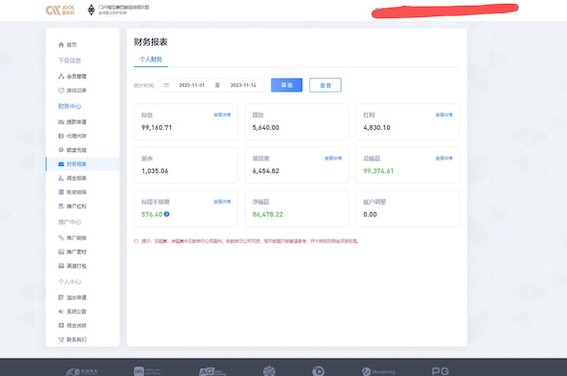Click the megaphone icon for 系统公告
This screenshot has height=376, width=567.
click(x=61, y=311)
